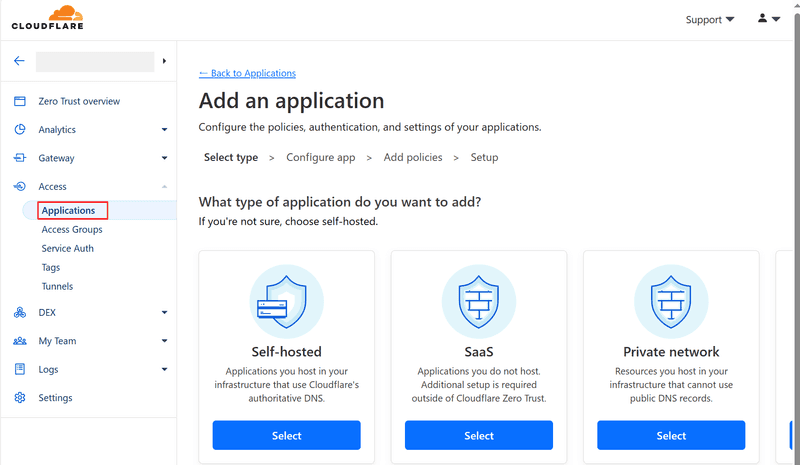The width and height of the screenshot is (800, 465).
Task: Click the Zero Trust overview icon
Action: [19, 101]
